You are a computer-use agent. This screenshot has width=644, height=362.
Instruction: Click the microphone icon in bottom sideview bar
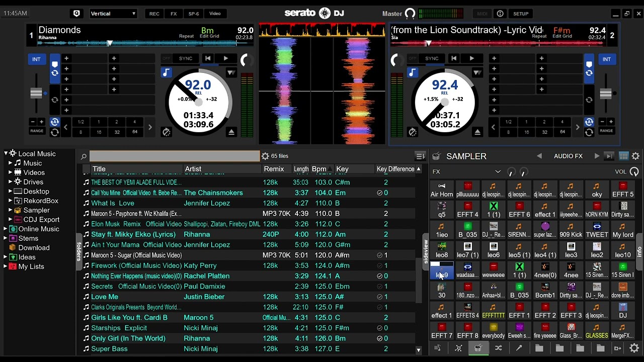click(519, 348)
